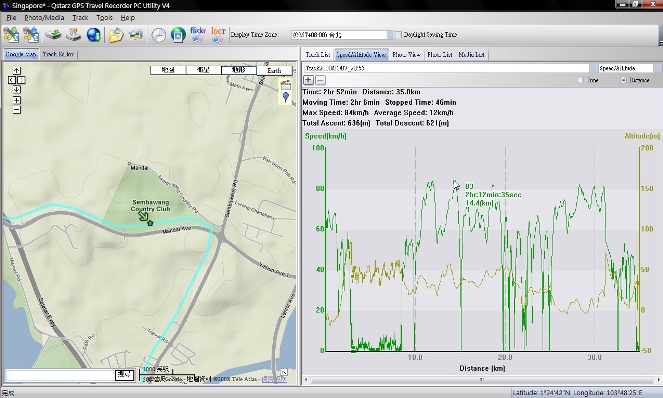Click the chart scrollbar left arrow
This screenshot has width=663, height=398.
[x=307, y=380]
